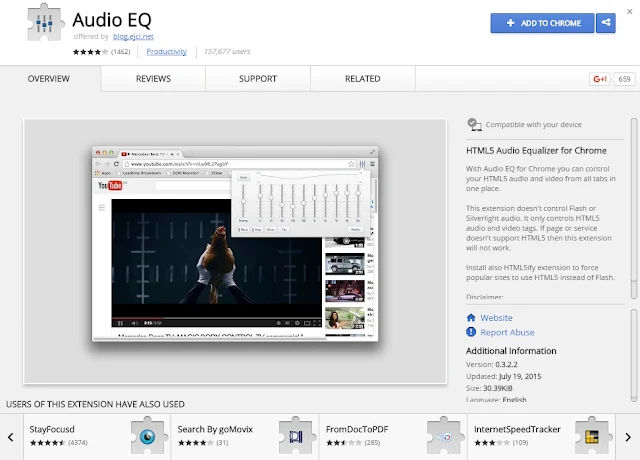This screenshot has height=460, width=640.
Task: Click the Additional Information heading
Action: click(511, 351)
